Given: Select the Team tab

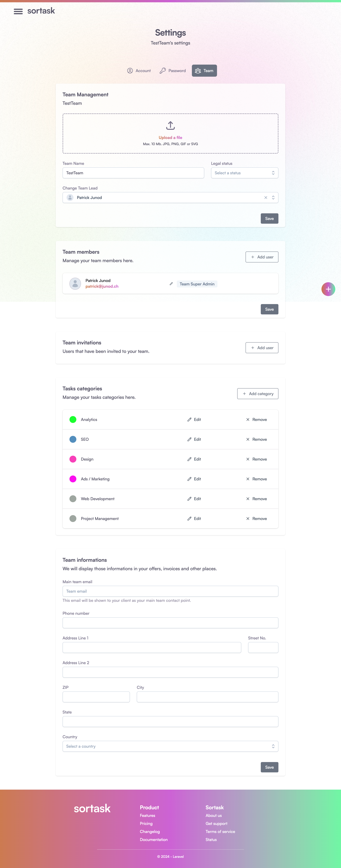Looking at the screenshot, I should [204, 71].
